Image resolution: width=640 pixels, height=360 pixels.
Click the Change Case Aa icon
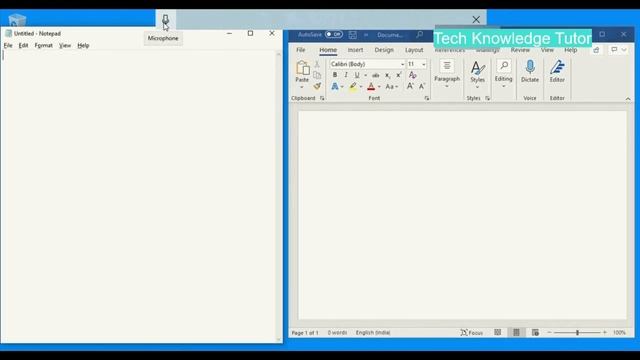pyautogui.click(x=390, y=87)
